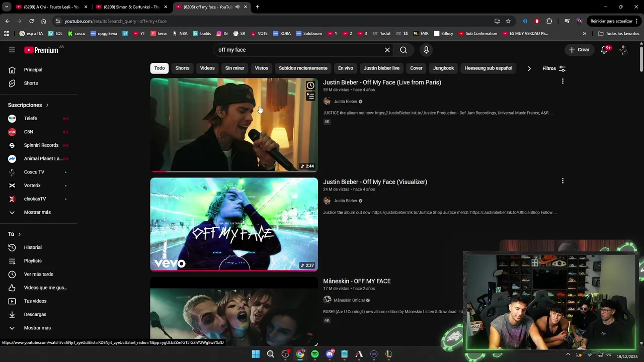Click the magnifier search button

coord(404,50)
